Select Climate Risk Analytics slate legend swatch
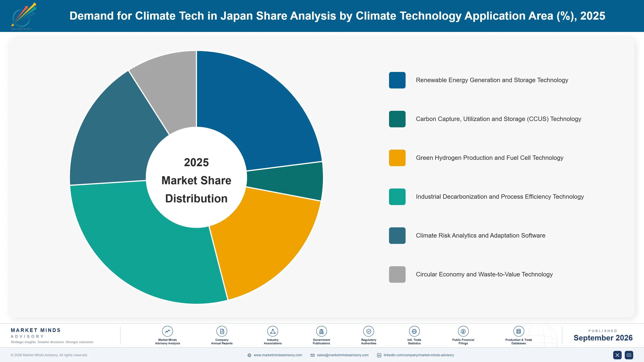The width and height of the screenshot is (644, 362). pyautogui.click(x=397, y=235)
